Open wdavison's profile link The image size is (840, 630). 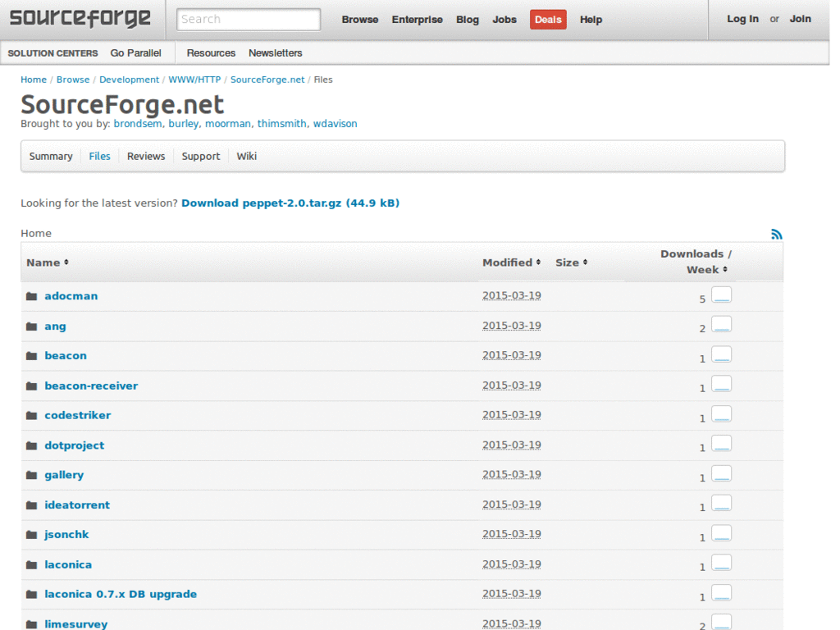click(335, 124)
